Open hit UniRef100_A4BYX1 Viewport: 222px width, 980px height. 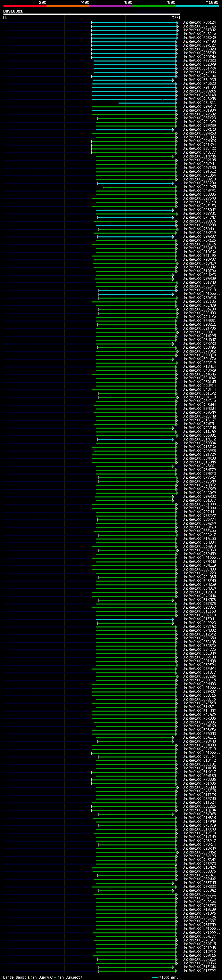point(199,466)
